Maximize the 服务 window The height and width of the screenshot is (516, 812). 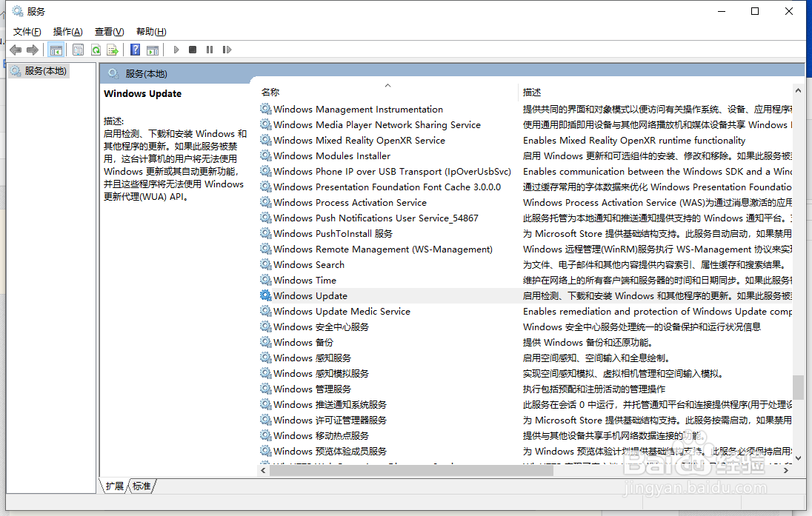click(755, 11)
